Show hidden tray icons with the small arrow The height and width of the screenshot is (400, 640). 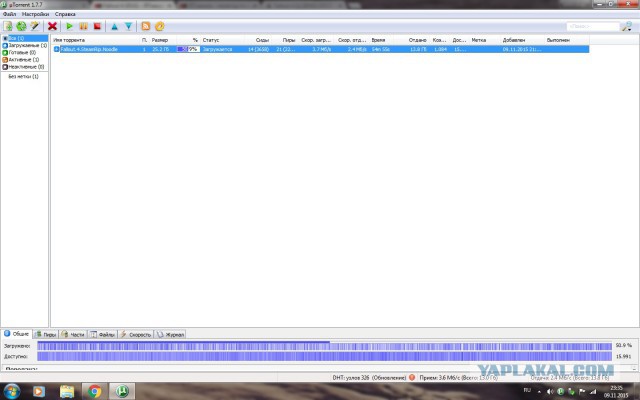(539, 392)
